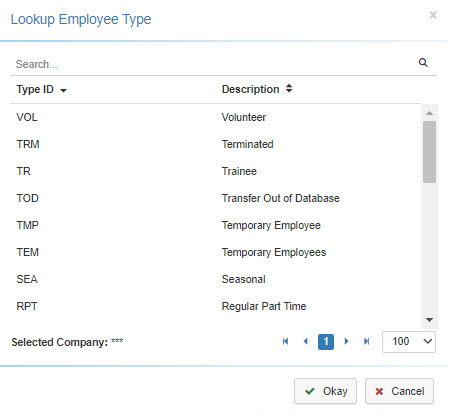
Task: Select the VOL Volunteer row
Action: click(x=215, y=117)
